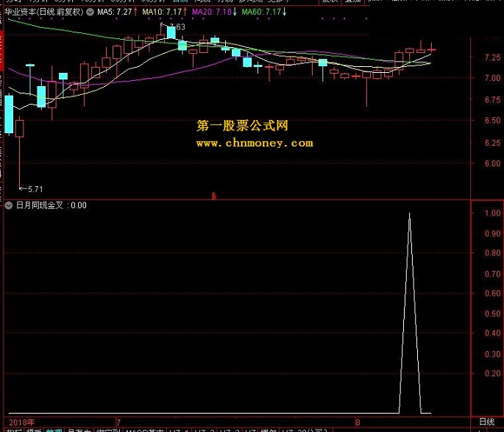Click the 7.63 high price annotation

coord(177,27)
